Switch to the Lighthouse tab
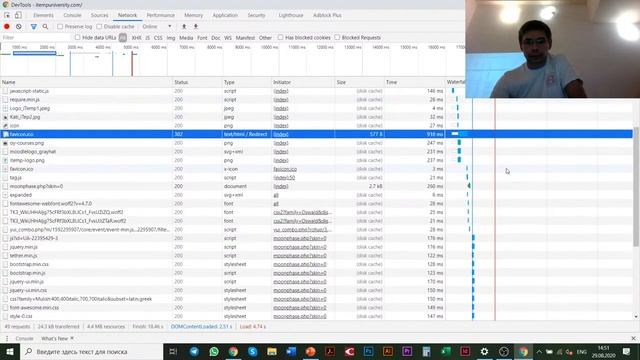 [x=291, y=15]
